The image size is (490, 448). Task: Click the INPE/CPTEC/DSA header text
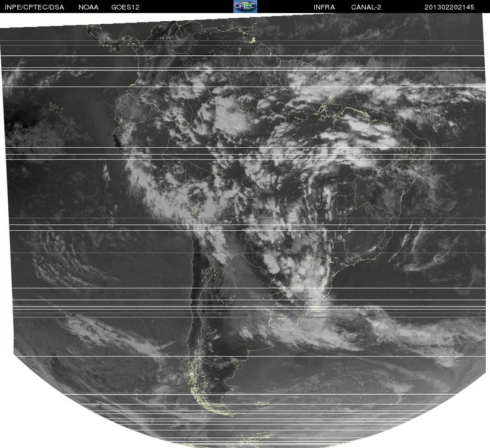pos(34,7)
